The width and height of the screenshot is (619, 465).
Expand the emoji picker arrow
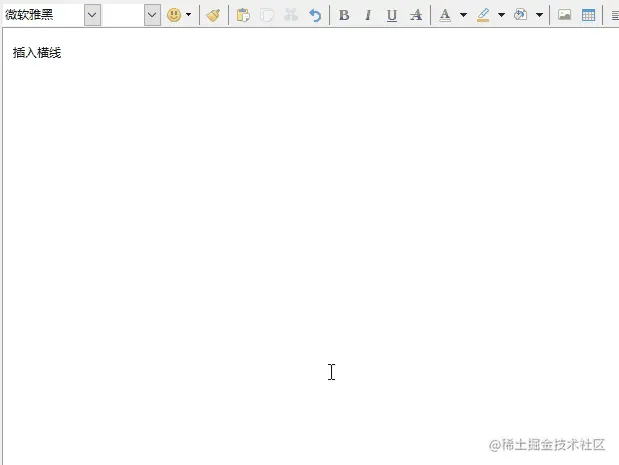[188, 15]
